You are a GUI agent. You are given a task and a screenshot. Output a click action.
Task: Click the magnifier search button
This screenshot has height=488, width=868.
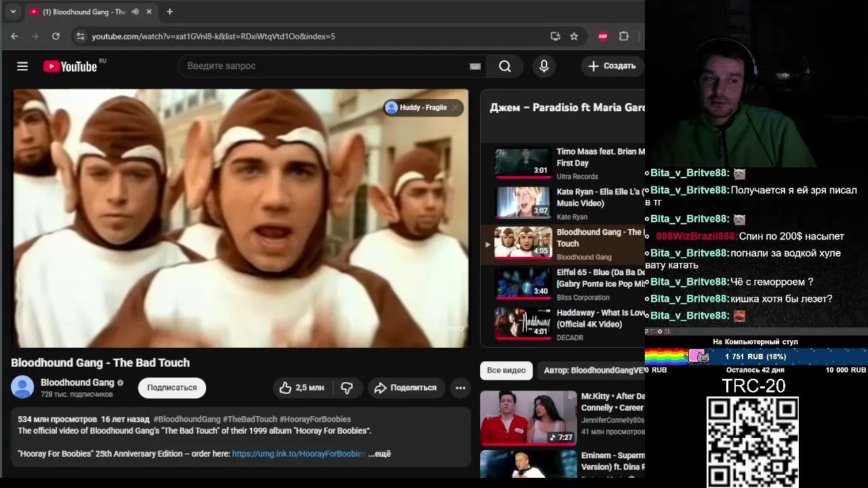[505, 66]
